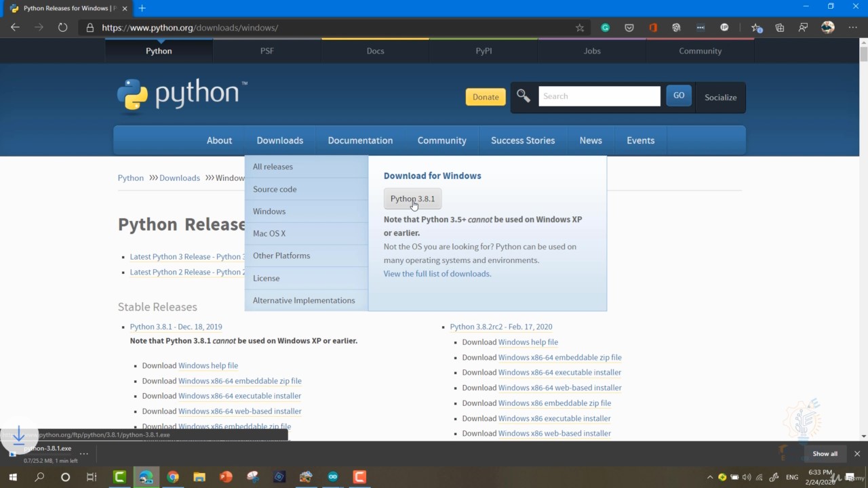Open the Python top tab
This screenshot has width=868, height=488.
(x=159, y=51)
